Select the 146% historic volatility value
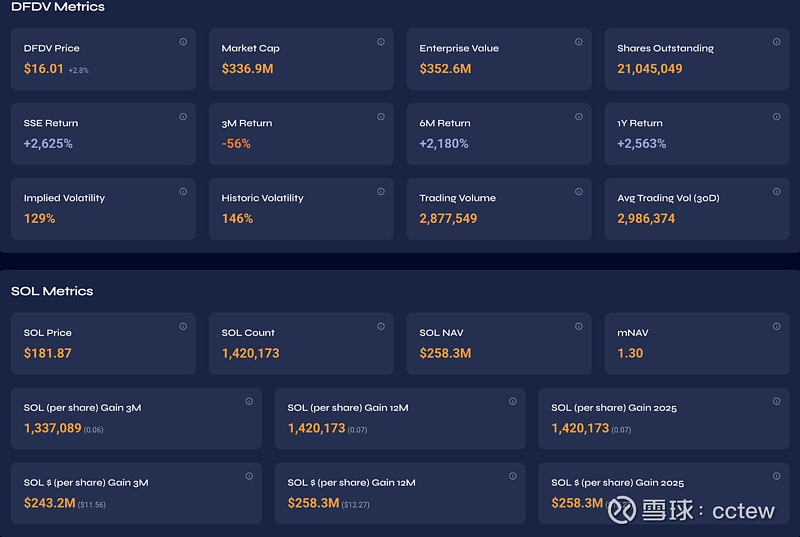Screen dimensions: 800x537 point(237,219)
